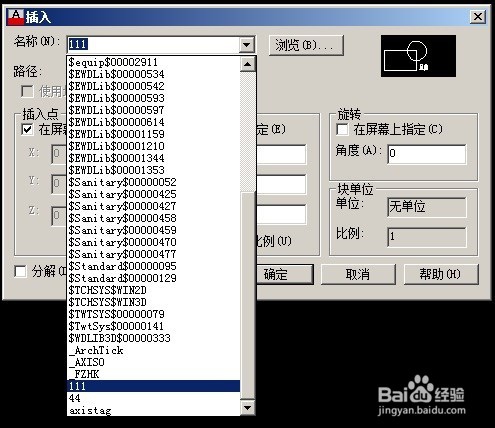495x428 pixels.
Task: Click the 取消 button
Action: pyautogui.click(x=358, y=274)
